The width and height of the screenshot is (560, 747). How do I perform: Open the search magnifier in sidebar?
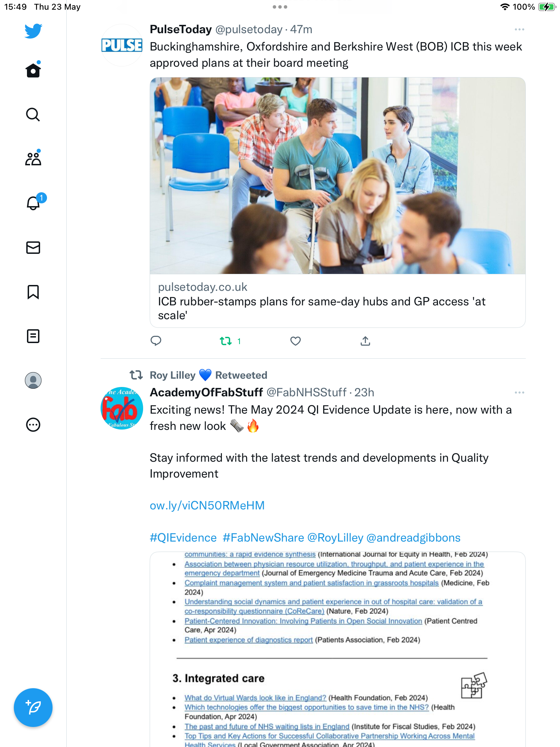click(x=33, y=114)
